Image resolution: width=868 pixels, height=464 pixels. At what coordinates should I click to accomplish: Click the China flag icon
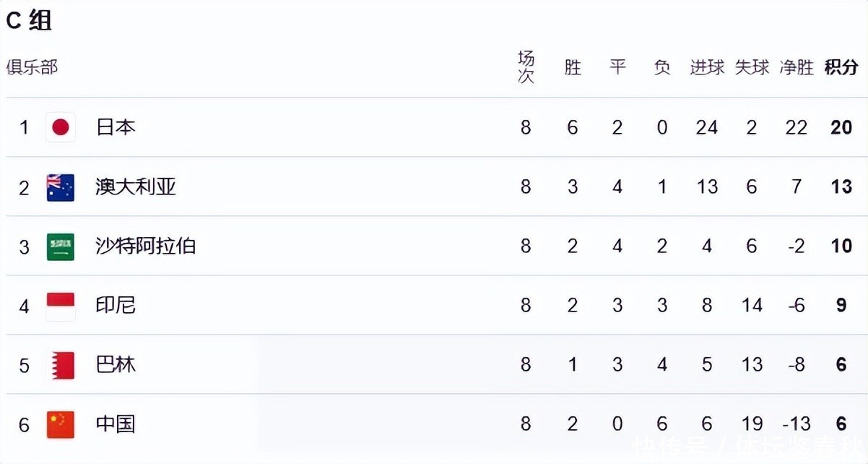(x=61, y=424)
